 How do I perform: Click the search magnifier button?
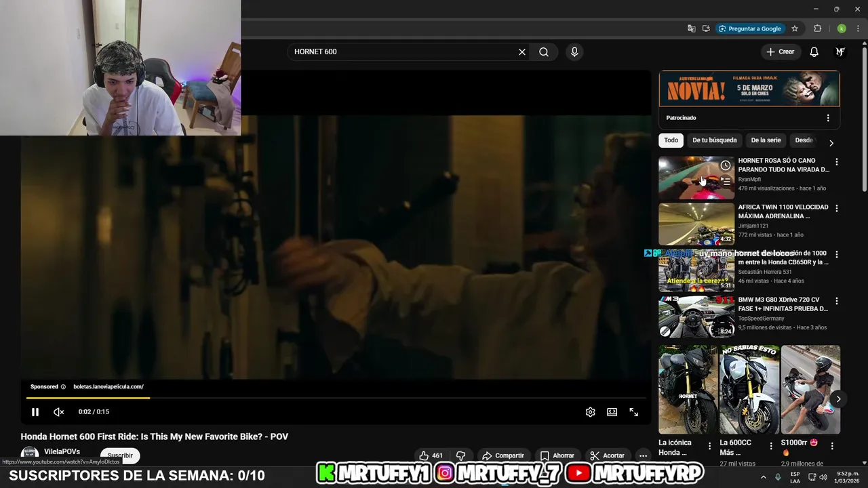(x=544, y=52)
